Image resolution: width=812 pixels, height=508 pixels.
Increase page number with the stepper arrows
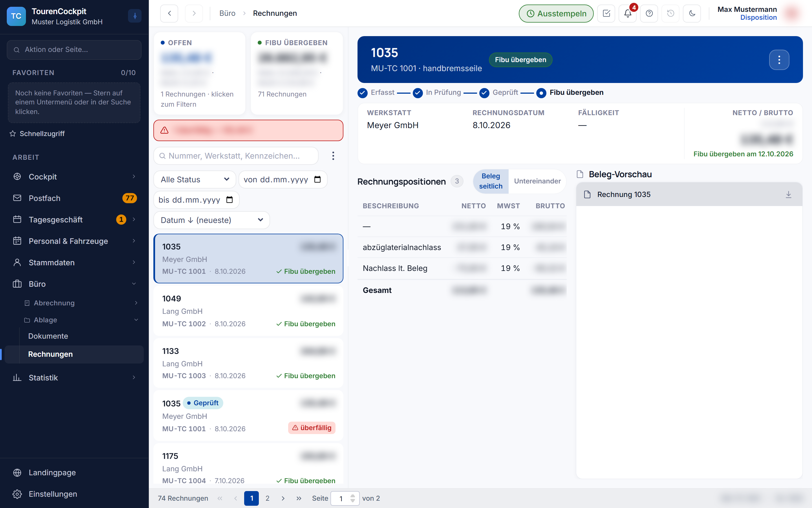353,496
